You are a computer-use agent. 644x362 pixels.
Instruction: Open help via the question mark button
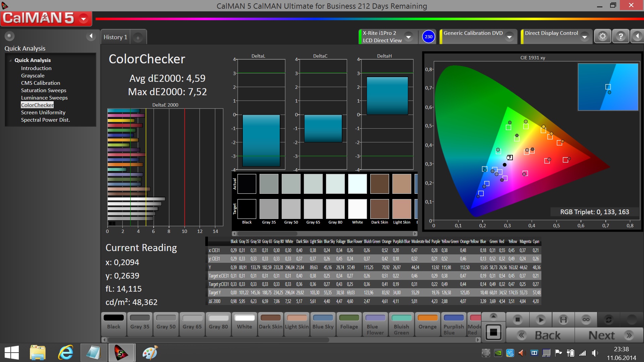point(621,36)
